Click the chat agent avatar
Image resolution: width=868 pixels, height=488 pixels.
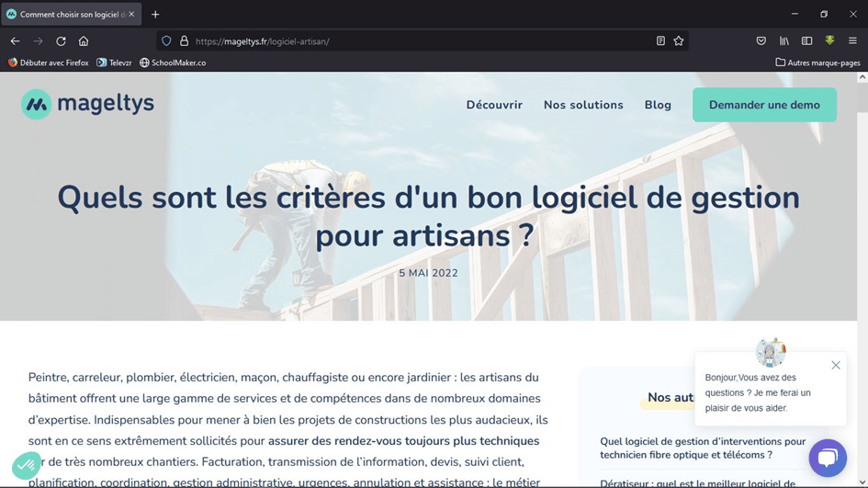click(x=771, y=352)
